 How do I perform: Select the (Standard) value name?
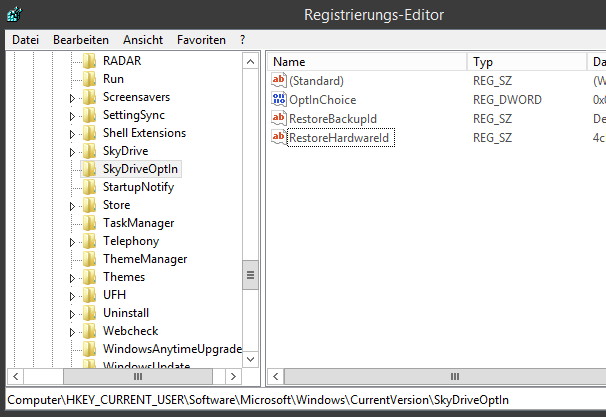tap(317, 81)
